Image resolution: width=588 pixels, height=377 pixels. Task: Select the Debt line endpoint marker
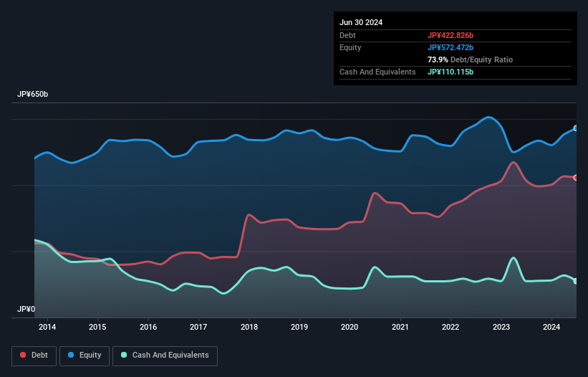tap(576, 178)
